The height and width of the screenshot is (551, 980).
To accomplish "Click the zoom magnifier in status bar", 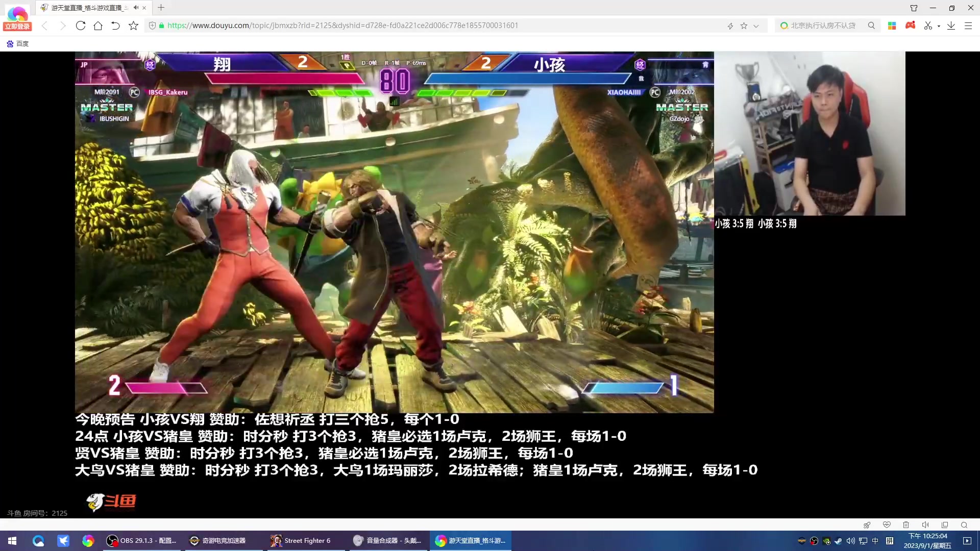I will coord(964,525).
